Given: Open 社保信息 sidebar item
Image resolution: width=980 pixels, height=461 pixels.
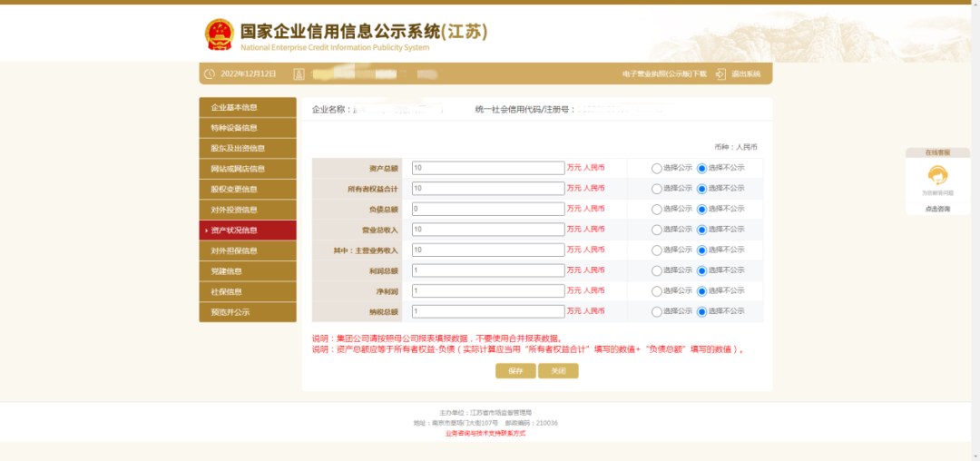Looking at the screenshot, I should click(x=247, y=291).
